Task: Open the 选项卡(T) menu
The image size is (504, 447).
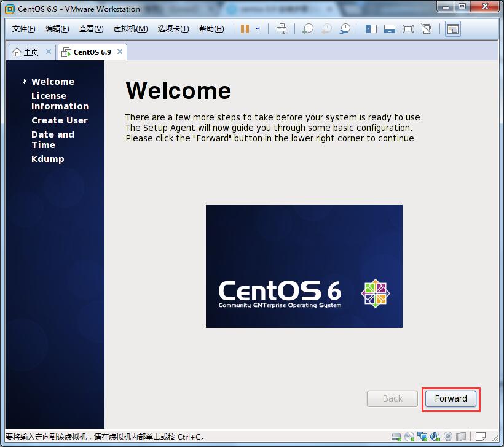Action: click(173, 29)
